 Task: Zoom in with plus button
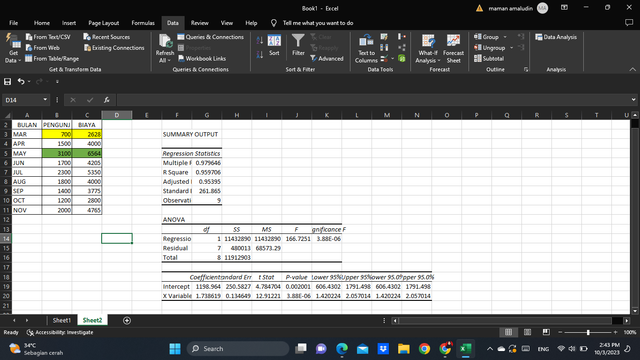[x=616, y=332]
